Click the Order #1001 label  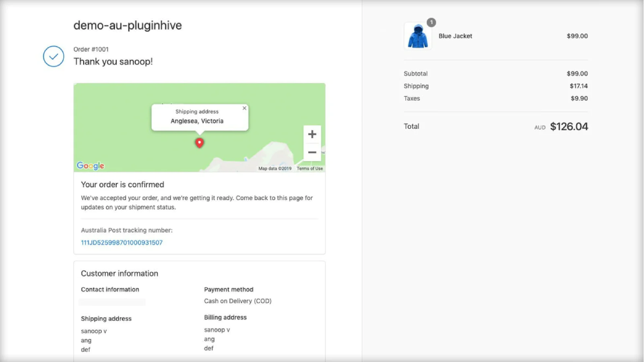pos(91,49)
